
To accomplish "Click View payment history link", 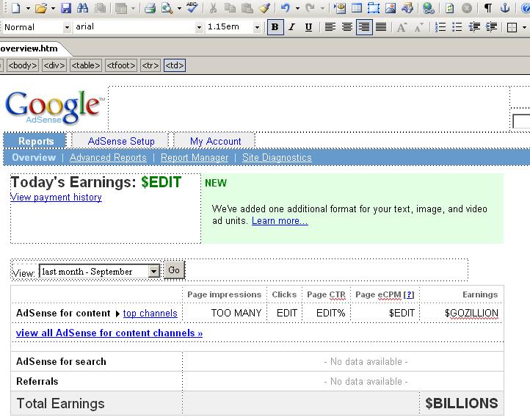I will [x=56, y=197].
